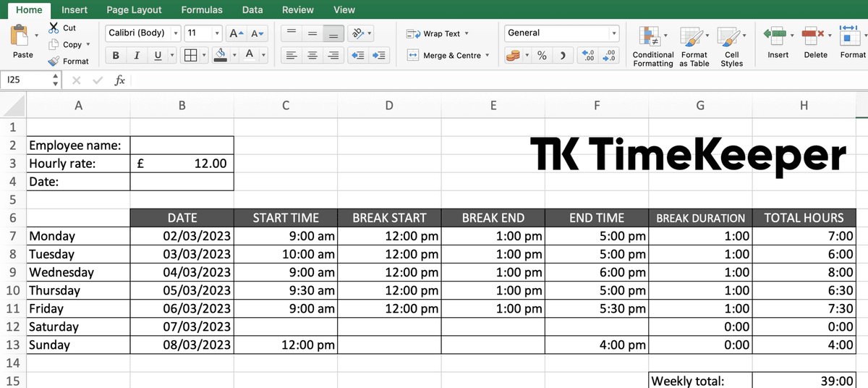Viewport: 868px width, 388px height.
Task: Apply percent style format
Action: click(542, 56)
